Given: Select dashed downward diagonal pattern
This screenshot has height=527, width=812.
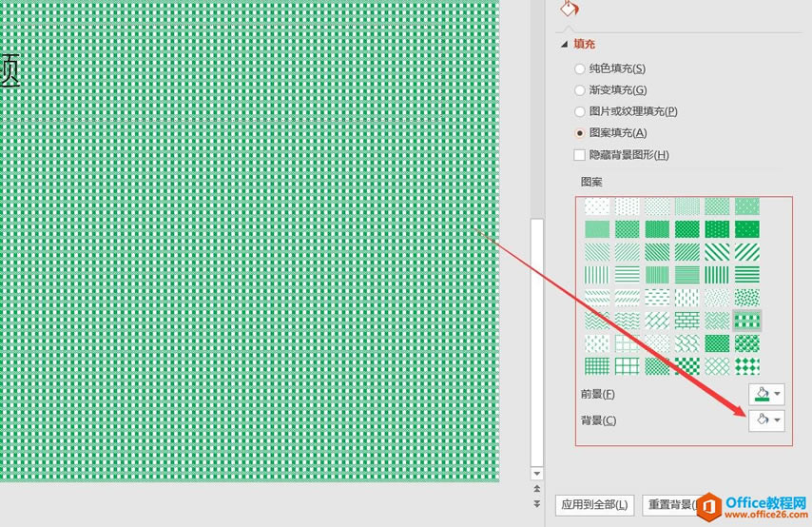Looking at the screenshot, I should coord(597,298).
